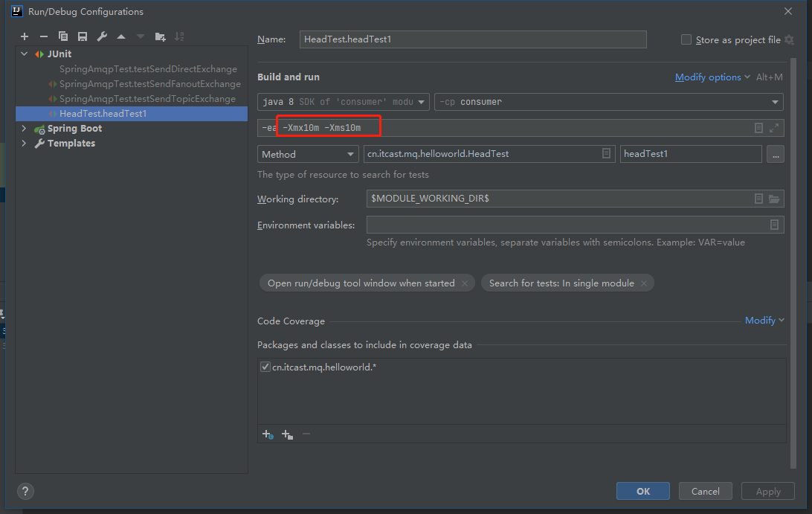Expand the Spring Boot tree node

click(x=25, y=128)
